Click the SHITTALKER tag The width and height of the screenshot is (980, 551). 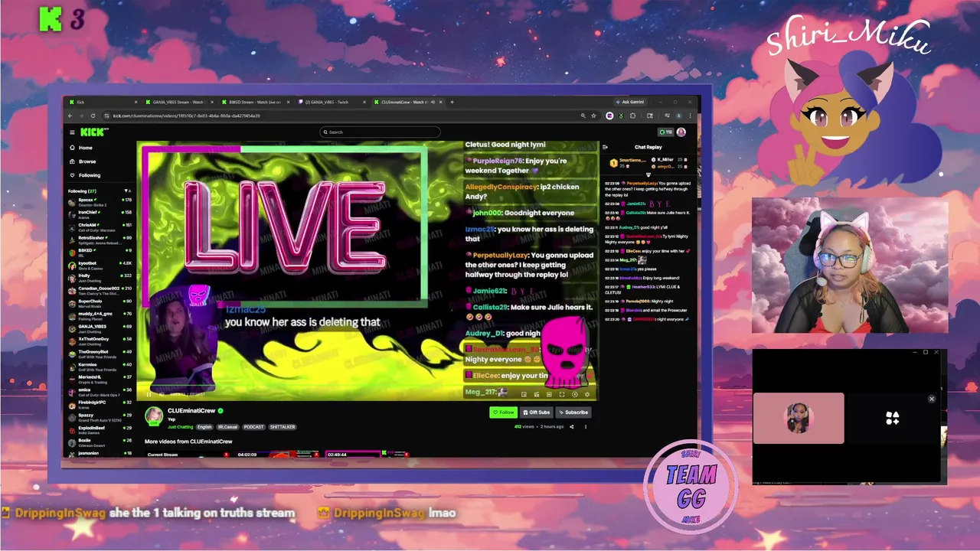283,427
